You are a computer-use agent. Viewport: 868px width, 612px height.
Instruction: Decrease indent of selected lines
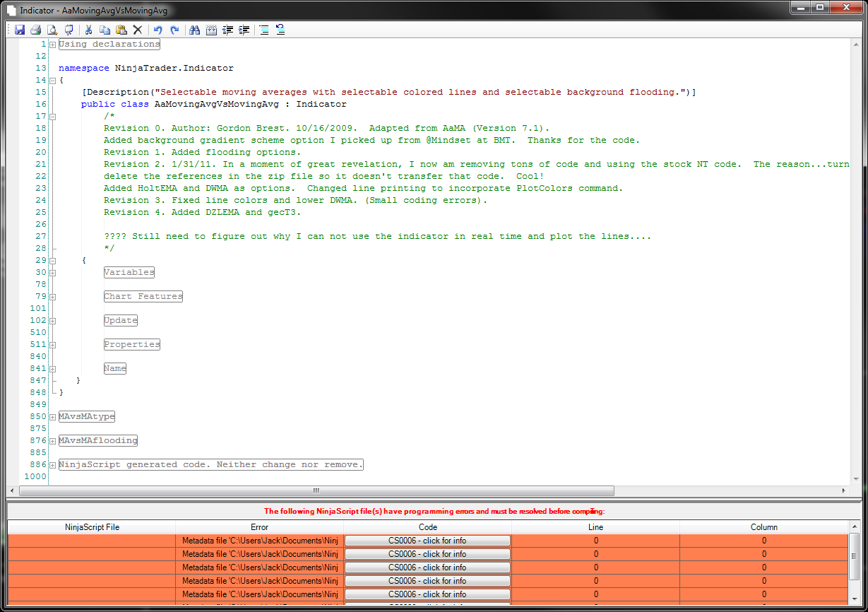(x=227, y=30)
